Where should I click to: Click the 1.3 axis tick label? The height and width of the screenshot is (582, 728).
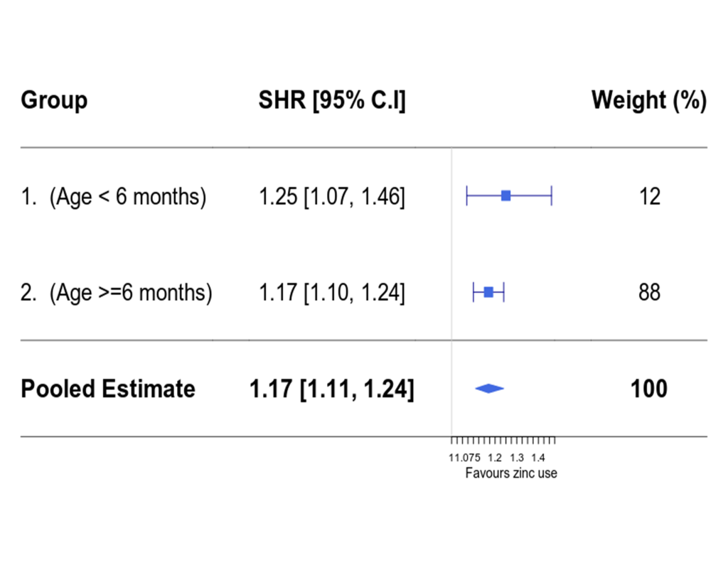pyautogui.click(x=517, y=458)
